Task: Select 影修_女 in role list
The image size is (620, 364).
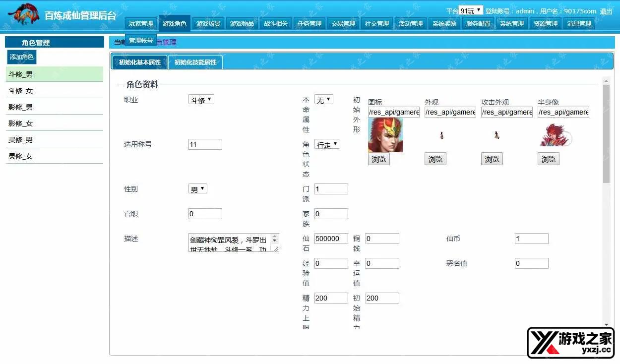Action: coord(21,123)
